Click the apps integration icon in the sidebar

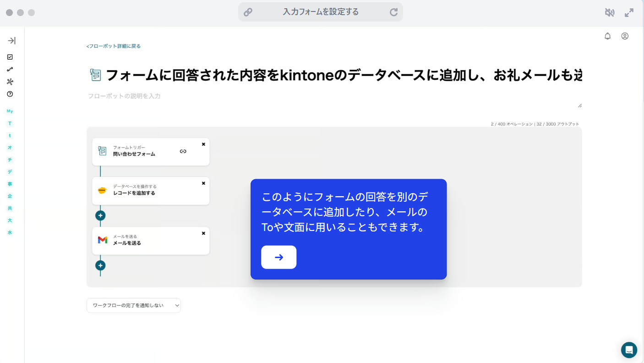[x=10, y=82]
